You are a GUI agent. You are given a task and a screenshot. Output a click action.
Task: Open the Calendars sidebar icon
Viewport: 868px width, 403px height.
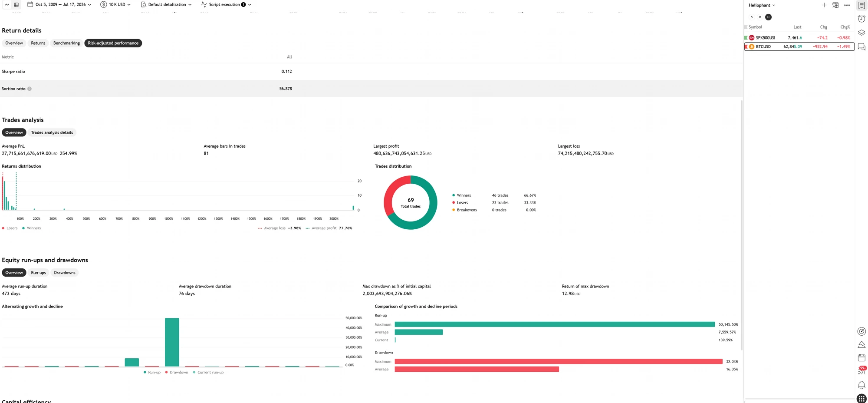tap(861, 358)
